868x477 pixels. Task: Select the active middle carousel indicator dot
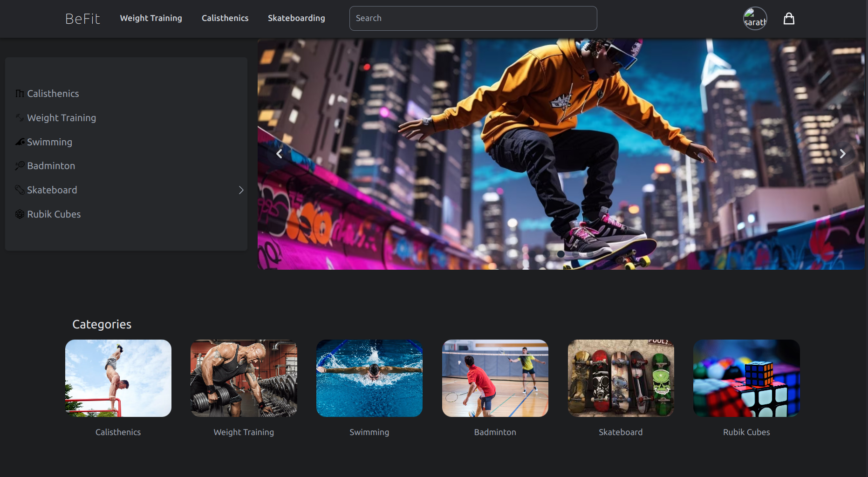coord(561,254)
